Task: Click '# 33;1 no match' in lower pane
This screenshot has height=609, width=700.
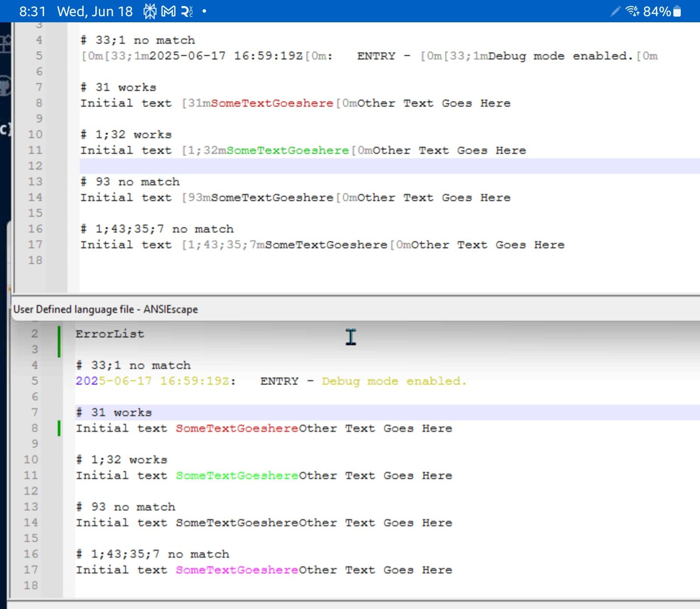Action: [133, 365]
